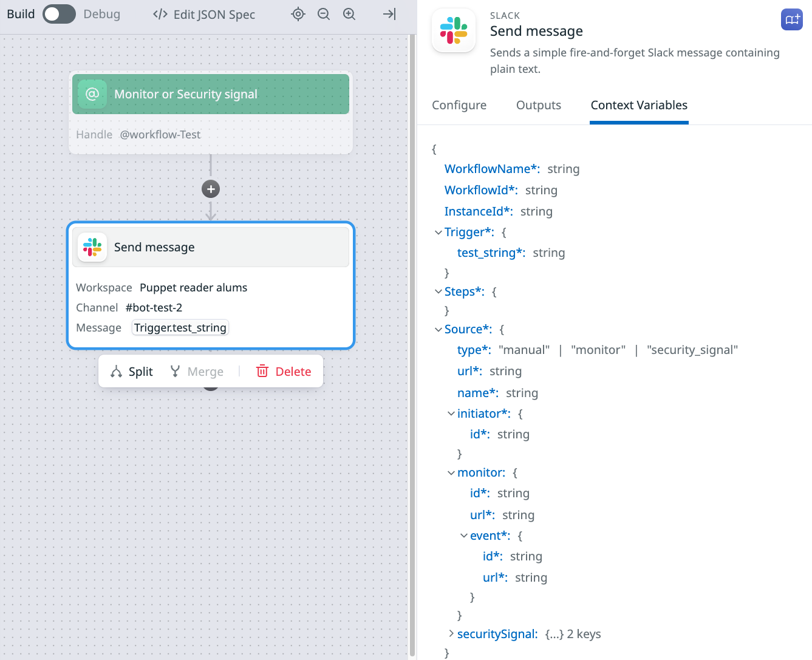Screen dimensions: 812x660
Task: Collapse the Source object
Action: pos(438,330)
